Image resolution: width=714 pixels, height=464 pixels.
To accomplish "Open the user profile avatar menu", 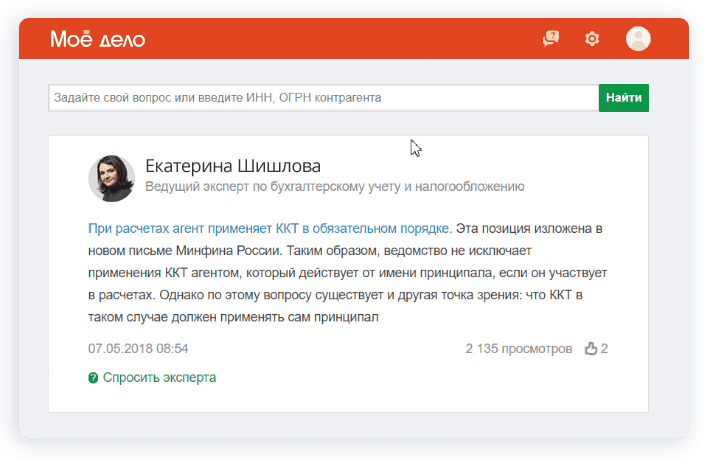I will click(x=638, y=39).
